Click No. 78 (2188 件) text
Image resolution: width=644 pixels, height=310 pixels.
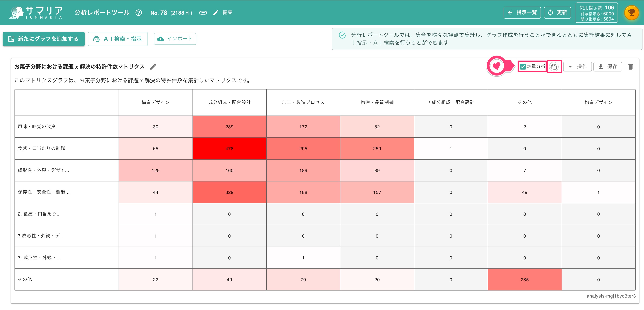(x=171, y=13)
